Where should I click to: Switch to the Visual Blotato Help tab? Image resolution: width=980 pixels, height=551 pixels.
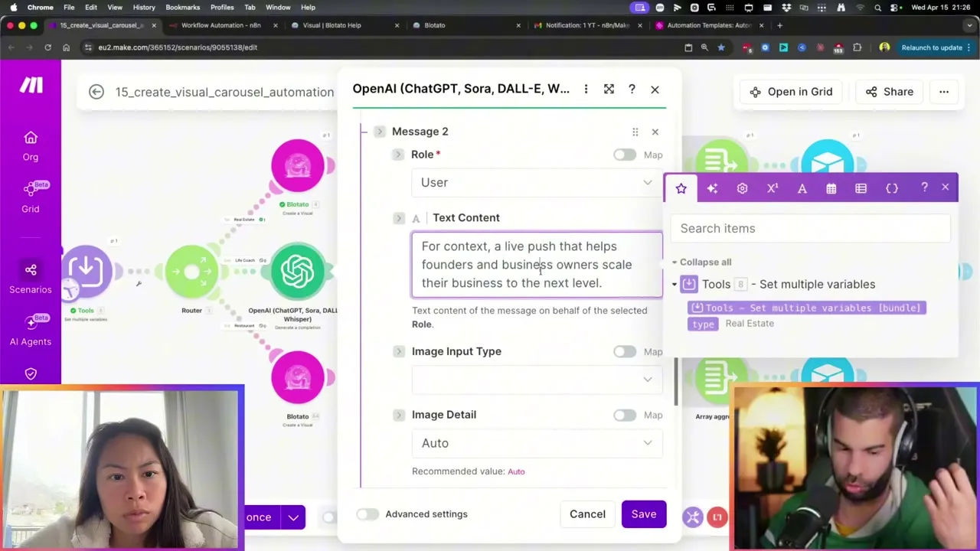click(x=332, y=25)
